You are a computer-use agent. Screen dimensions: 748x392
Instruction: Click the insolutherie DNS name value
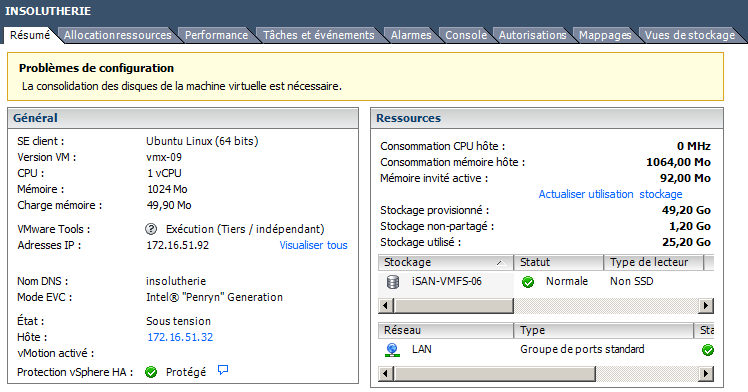tap(176, 281)
